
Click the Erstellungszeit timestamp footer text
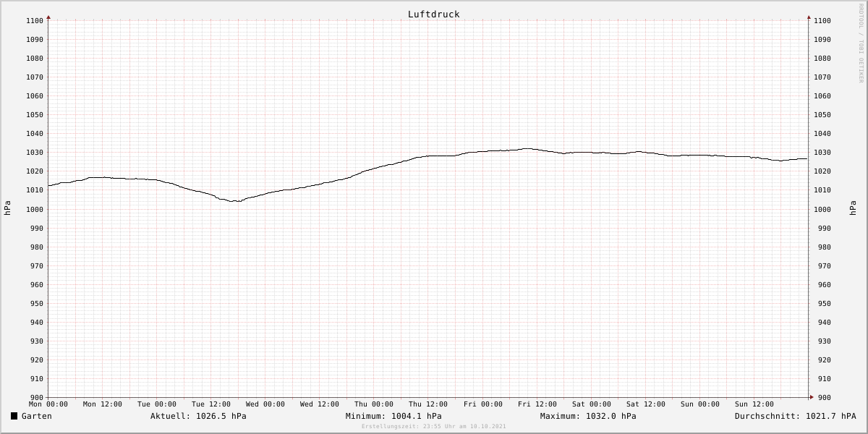pos(434,426)
